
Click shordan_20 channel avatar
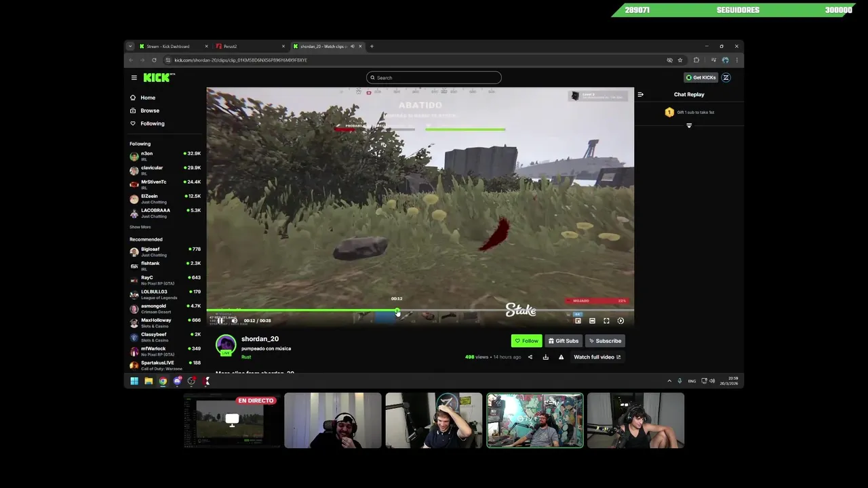226,344
